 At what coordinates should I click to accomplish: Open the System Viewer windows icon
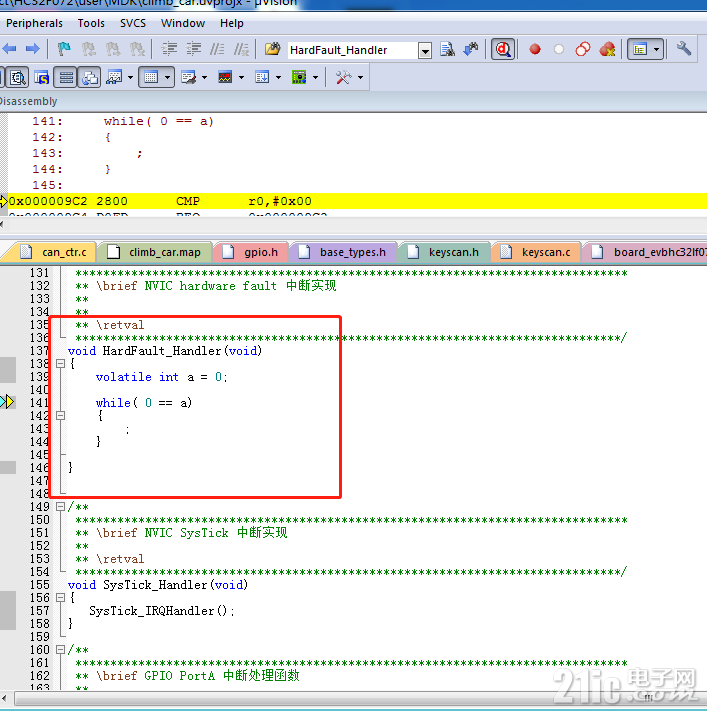299,78
